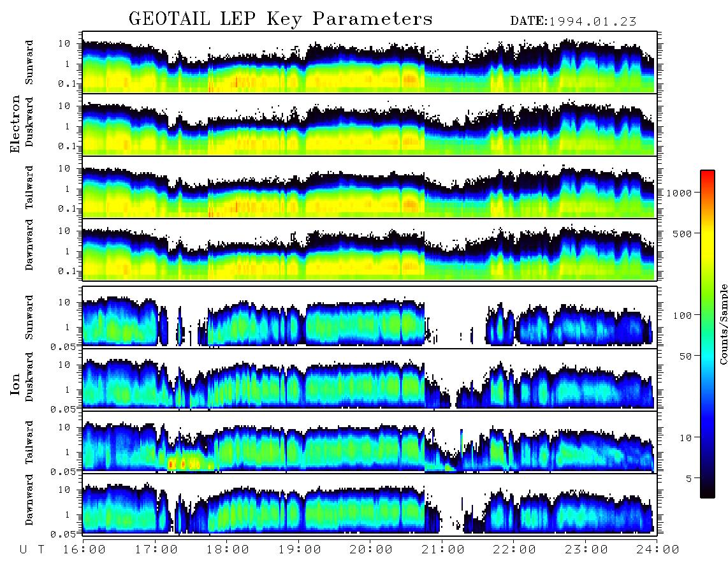
Task: Click the 'U T' axis label
Action: tap(32, 550)
